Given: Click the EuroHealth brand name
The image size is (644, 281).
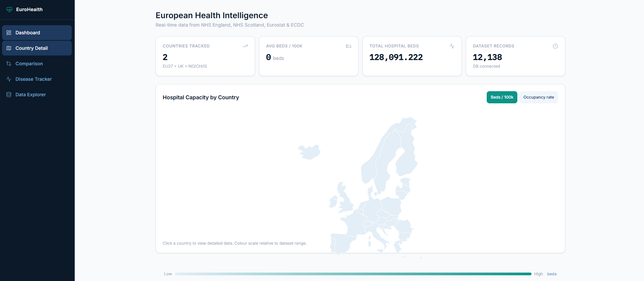Looking at the screenshot, I should point(29,9).
